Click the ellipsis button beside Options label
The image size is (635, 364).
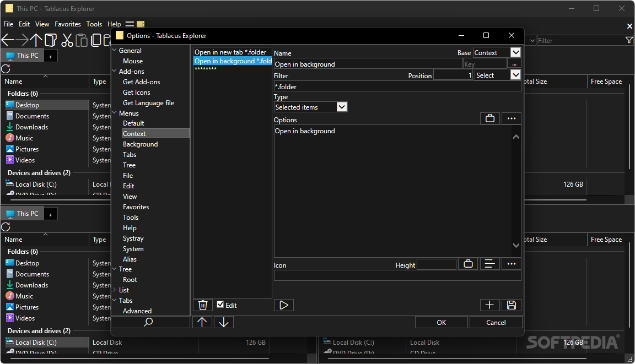point(512,118)
